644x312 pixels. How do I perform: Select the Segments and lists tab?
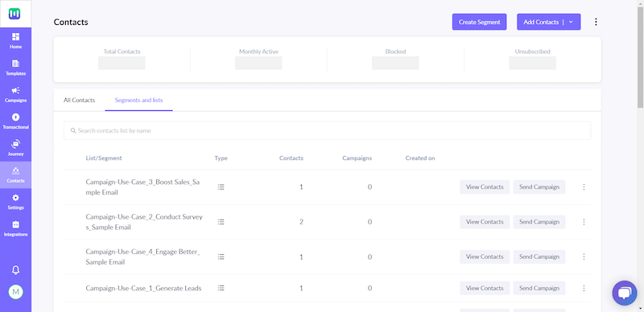[x=138, y=101]
